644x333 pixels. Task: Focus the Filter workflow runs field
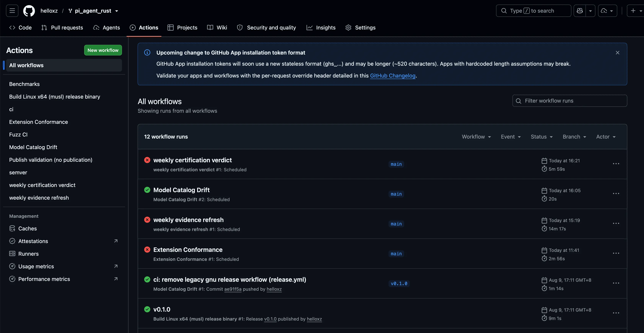click(569, 101)
